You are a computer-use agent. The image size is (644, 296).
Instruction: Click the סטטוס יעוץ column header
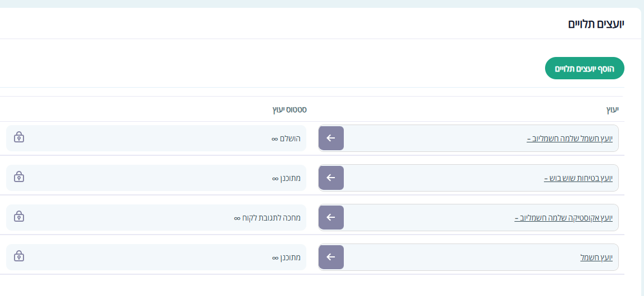coord(289,109)
